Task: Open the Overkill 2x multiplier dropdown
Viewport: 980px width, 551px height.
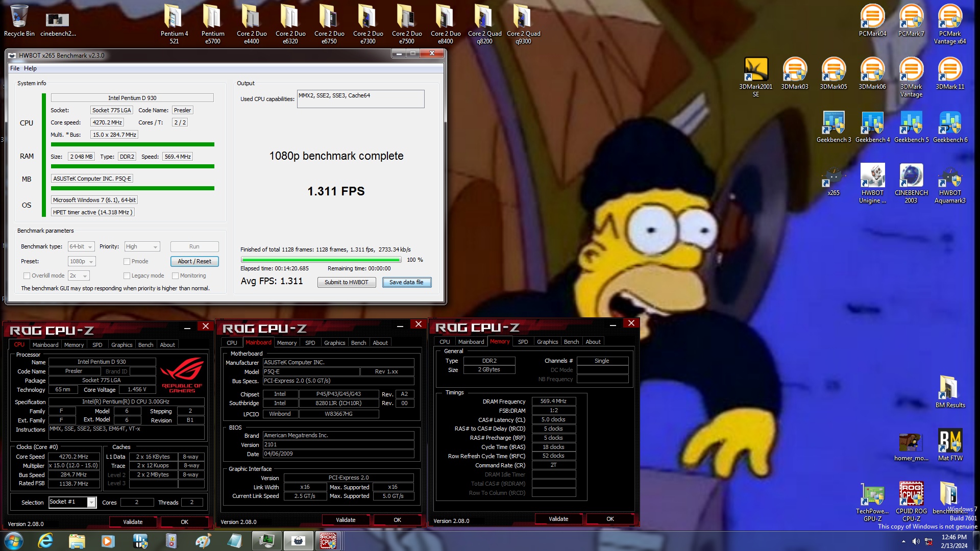Action: tap(79, 275)
